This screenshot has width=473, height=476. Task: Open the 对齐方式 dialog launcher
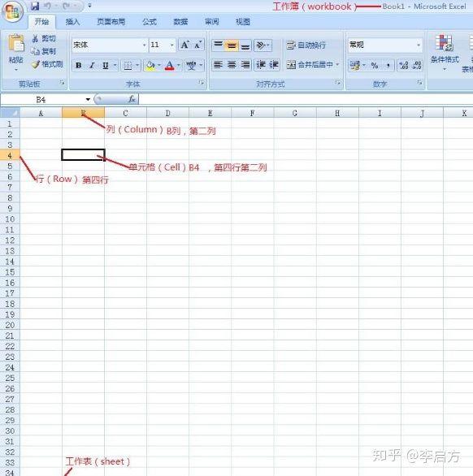coord(338,82)
